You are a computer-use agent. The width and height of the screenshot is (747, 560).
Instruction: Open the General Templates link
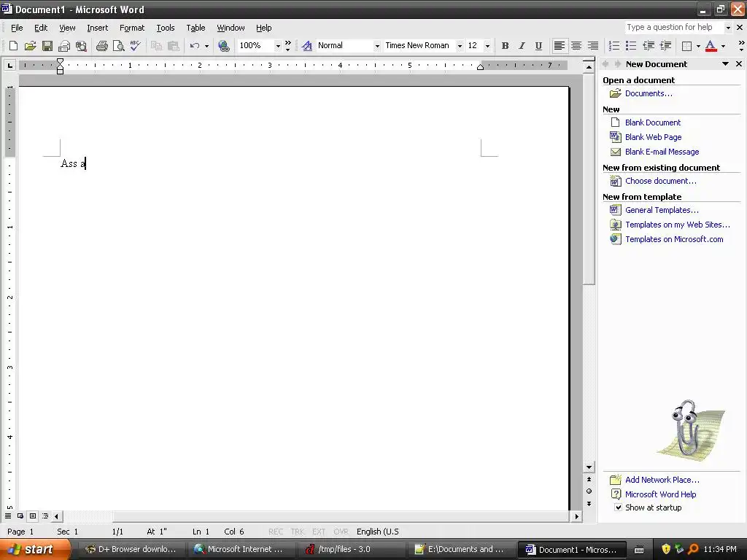(x=662, y=210)
